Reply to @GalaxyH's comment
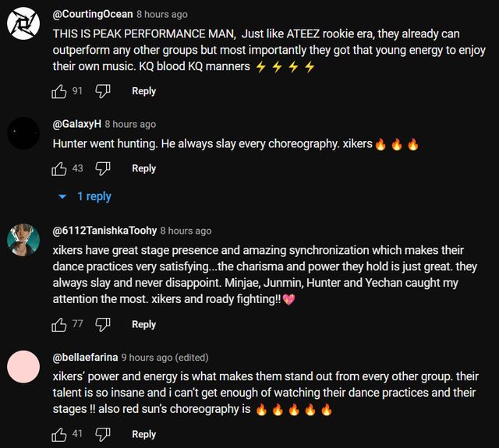Viewport: 499px width, 448px height. pyautogui.click(x=144, y=168)
